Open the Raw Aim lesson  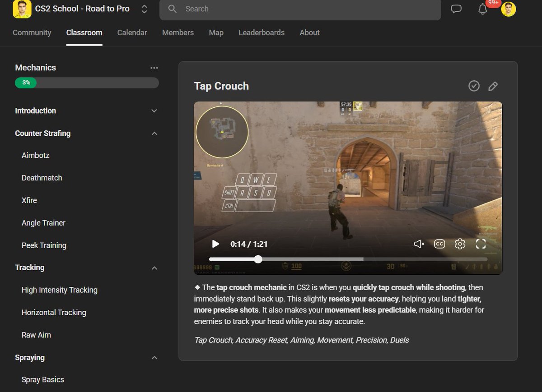pos(36,335)
